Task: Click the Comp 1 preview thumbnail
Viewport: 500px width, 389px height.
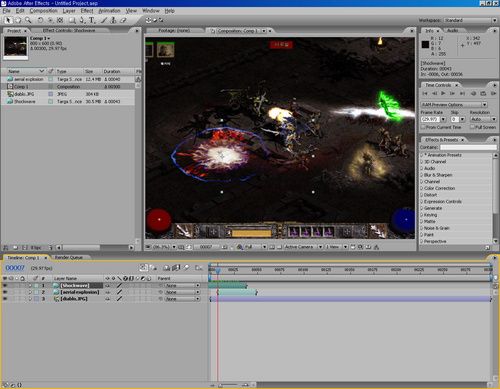Action: tap(15, 47)
